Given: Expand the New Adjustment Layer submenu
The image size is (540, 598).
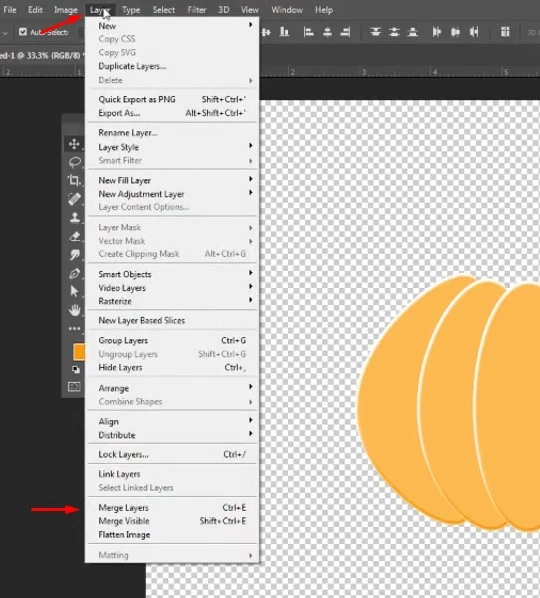Looking at the screenshot, I should pos(173,194).
